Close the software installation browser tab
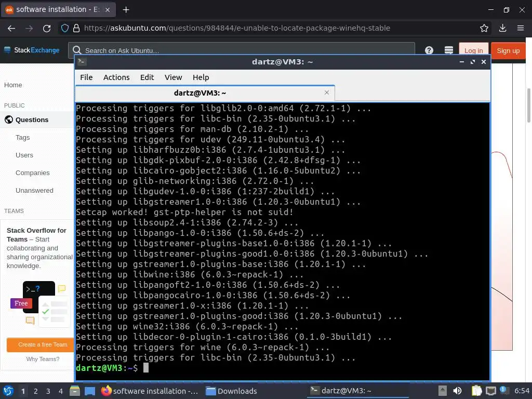The width and height of the screenshot is (532, 399). point(108,10)
